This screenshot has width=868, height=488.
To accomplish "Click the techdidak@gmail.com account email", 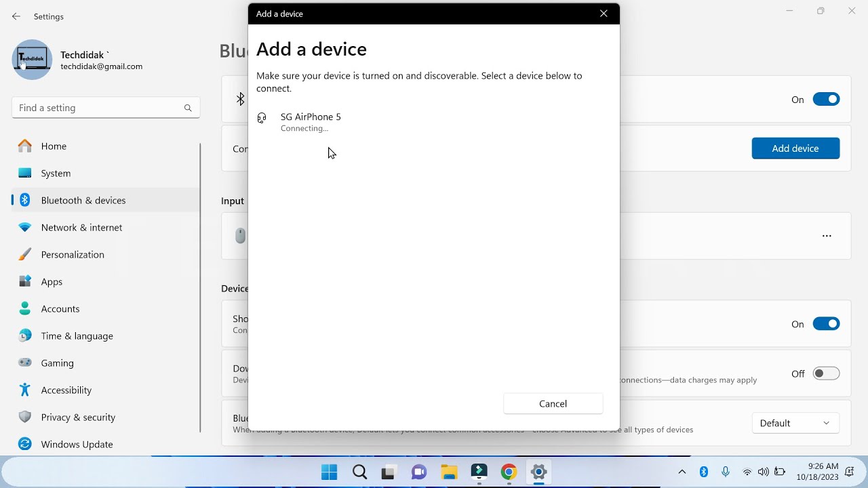I will pyautogui.click(x=102, y=66).
